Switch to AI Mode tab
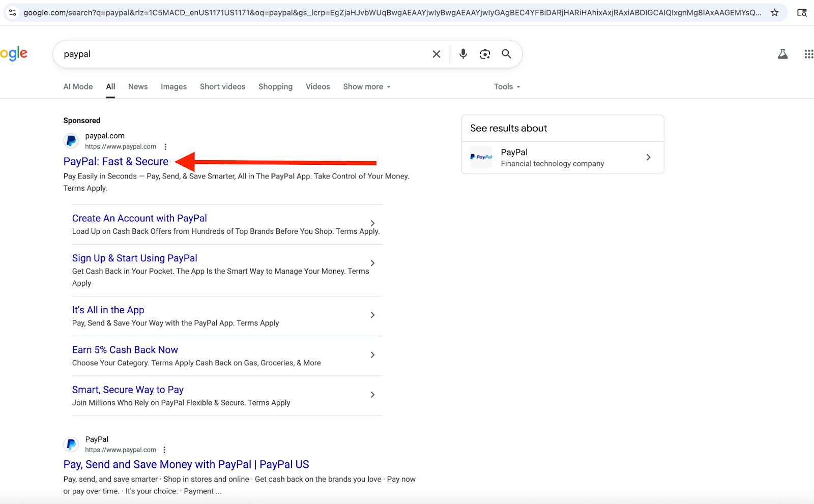Viewport: 814px width, 504px height. pos(78,86)
